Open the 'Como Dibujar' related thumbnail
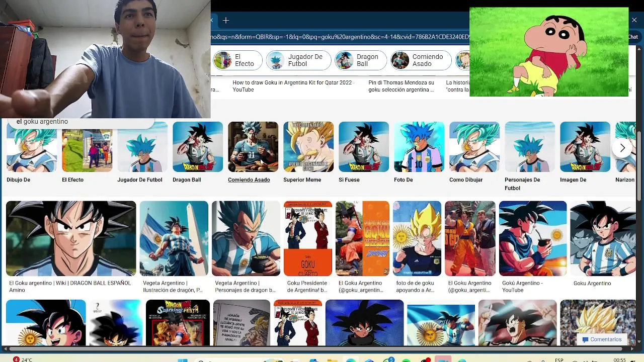644x362 pixels. (474, 147)
